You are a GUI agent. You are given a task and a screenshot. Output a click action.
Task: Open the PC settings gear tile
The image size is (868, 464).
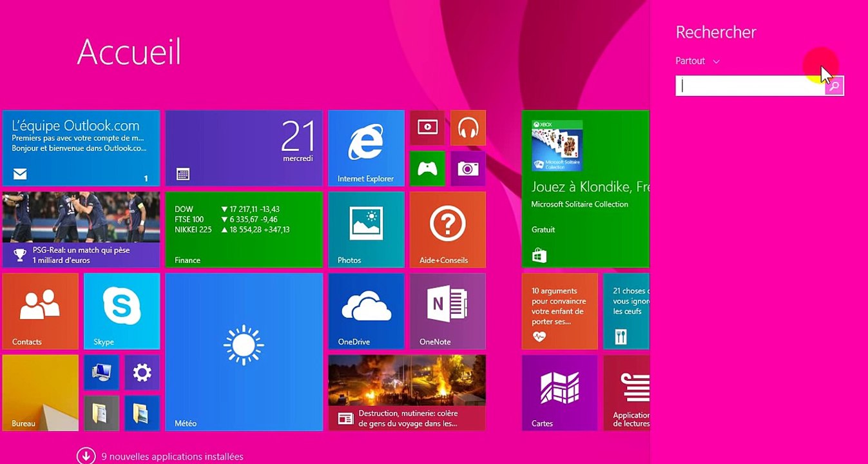(x=142, y=372)
